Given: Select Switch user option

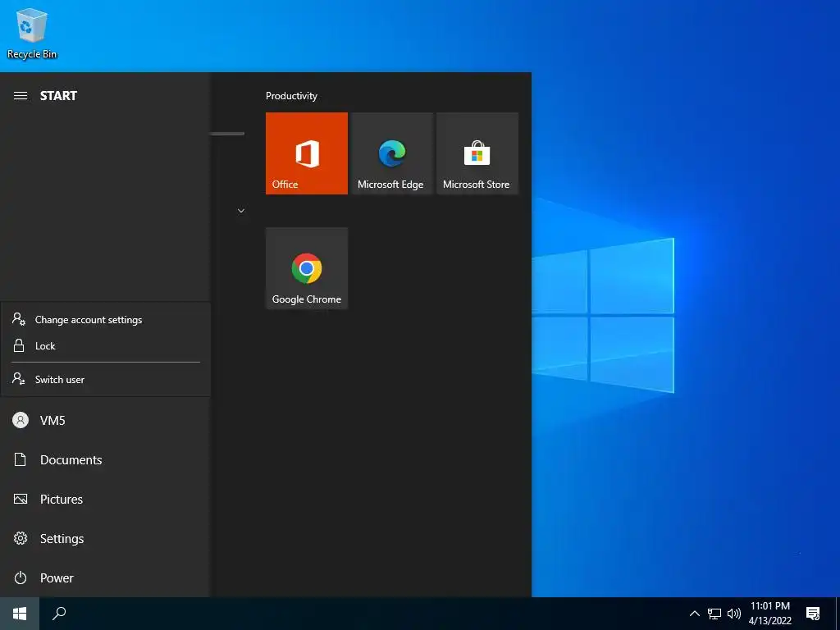Looking at the screenshot, I should [x=106, y=379].
